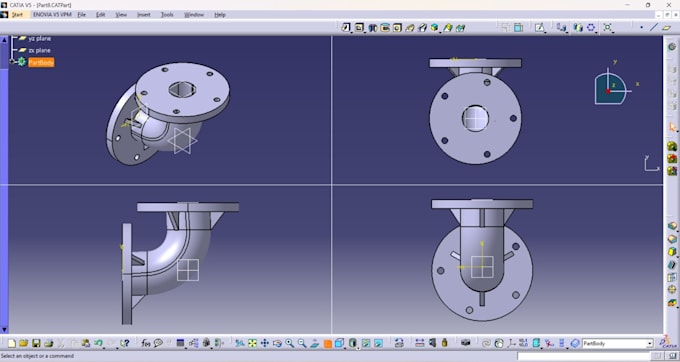
Task: Click the Undo arrow icon
Action: [x=98, y=343]
